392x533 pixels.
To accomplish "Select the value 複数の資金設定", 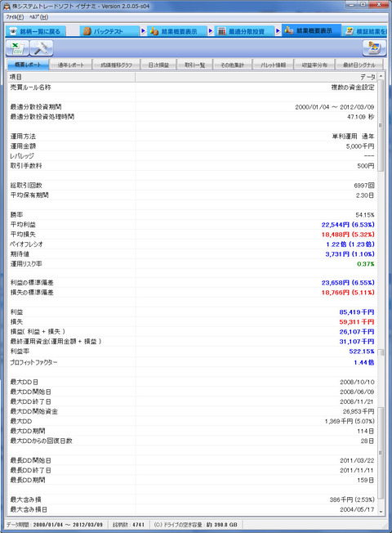I will pyautogui.click(x=353, y=87).
